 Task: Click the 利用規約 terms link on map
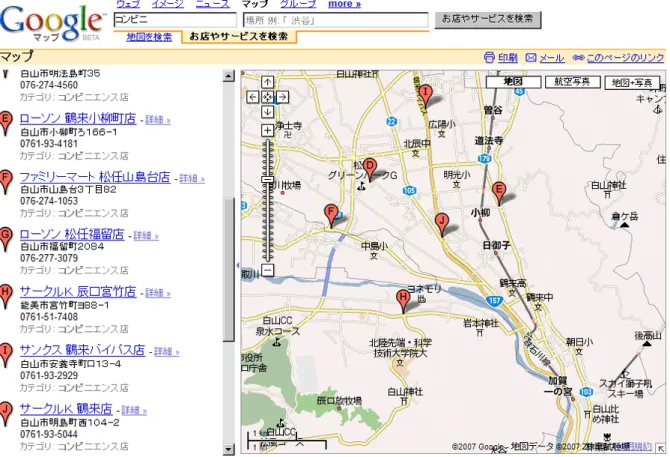(641, 447)
